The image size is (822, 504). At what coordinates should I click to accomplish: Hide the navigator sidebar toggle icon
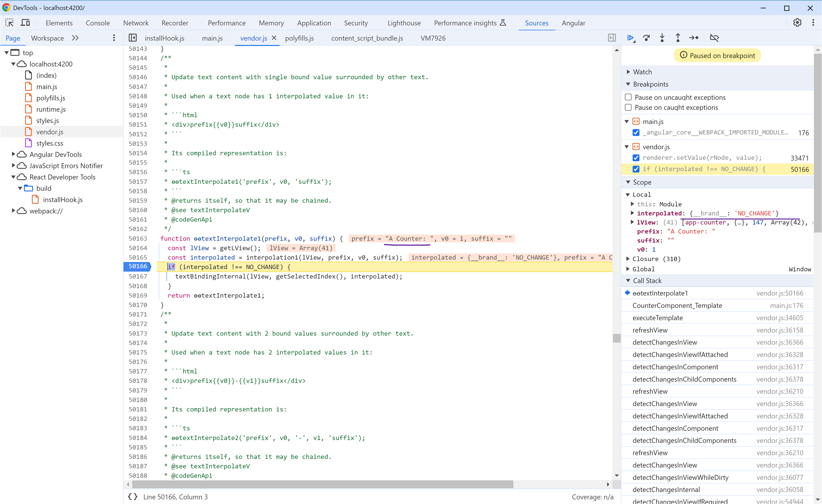point(133,38)
